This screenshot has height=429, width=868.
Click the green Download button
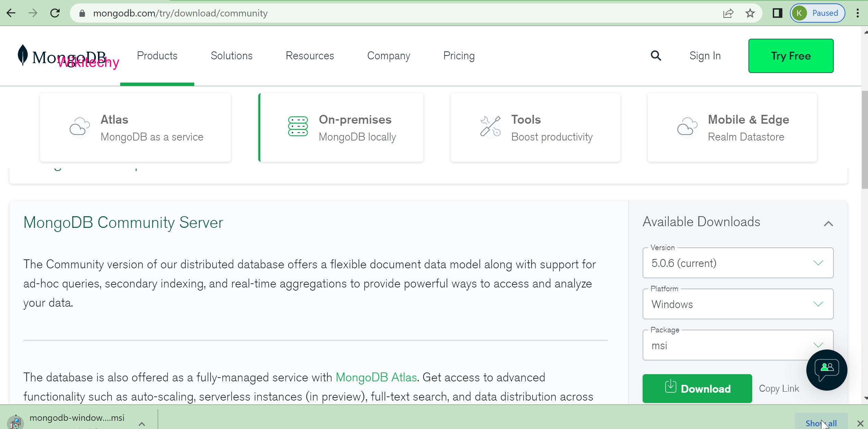(x=697, y=389)
